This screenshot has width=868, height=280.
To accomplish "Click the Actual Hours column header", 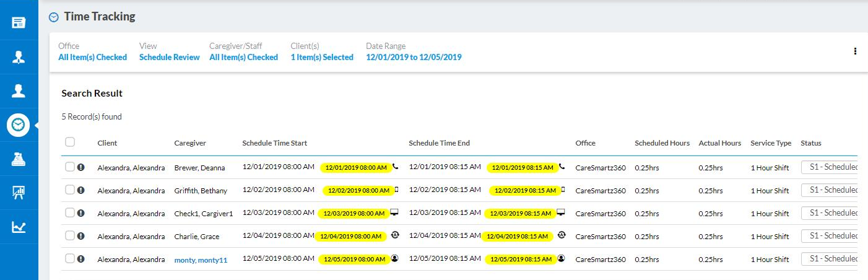I will point(719,143).
